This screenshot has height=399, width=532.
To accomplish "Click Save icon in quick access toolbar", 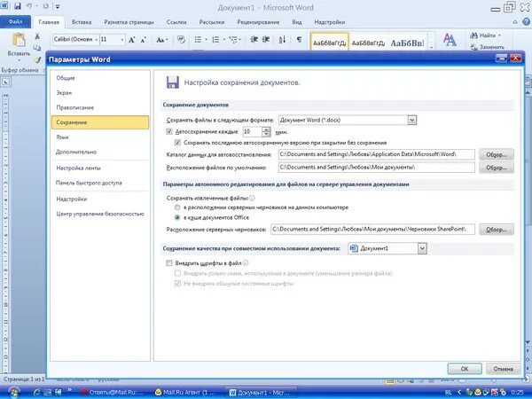I will 18,6.
